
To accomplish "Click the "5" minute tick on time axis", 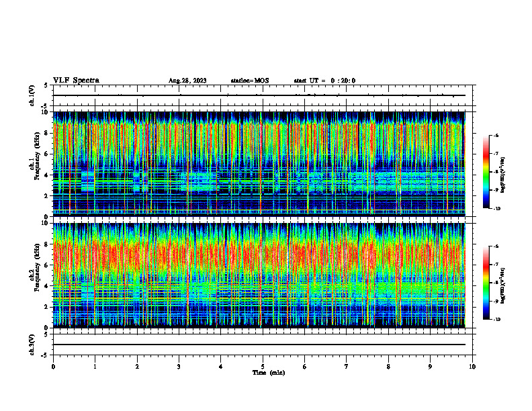I will click(x=263, y=367).
